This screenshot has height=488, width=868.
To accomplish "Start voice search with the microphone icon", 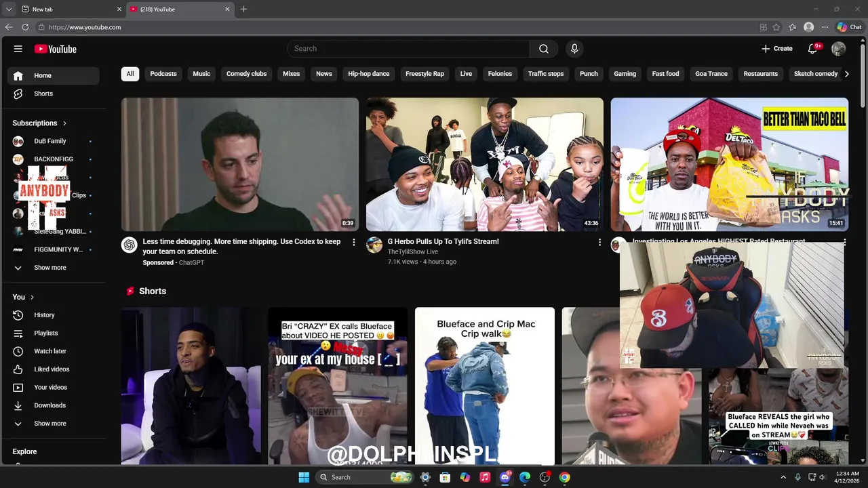I will [574, 49].
